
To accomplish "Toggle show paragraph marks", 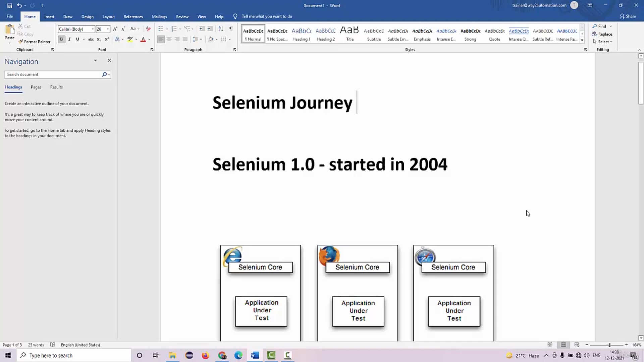I will [x=231, y=29].
